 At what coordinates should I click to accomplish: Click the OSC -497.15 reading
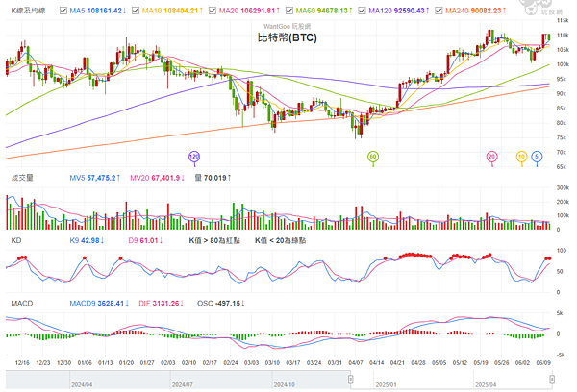tap(219, 304)
